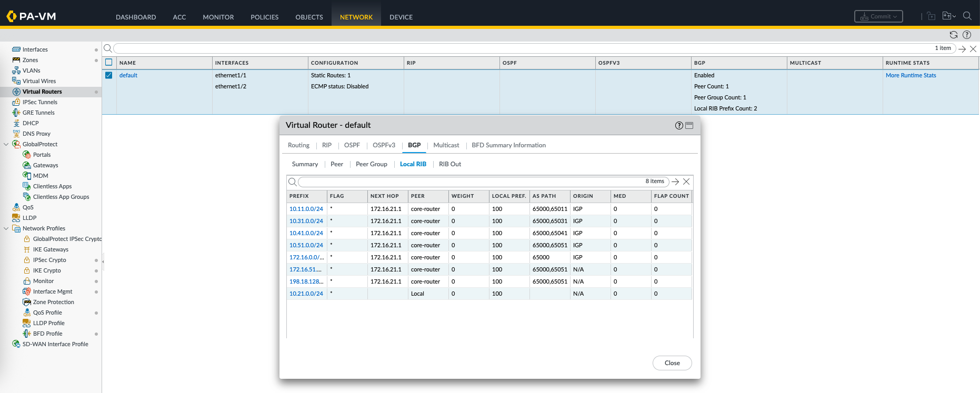Switch to the RIB Out sub-tab

(x=449, y=164)
